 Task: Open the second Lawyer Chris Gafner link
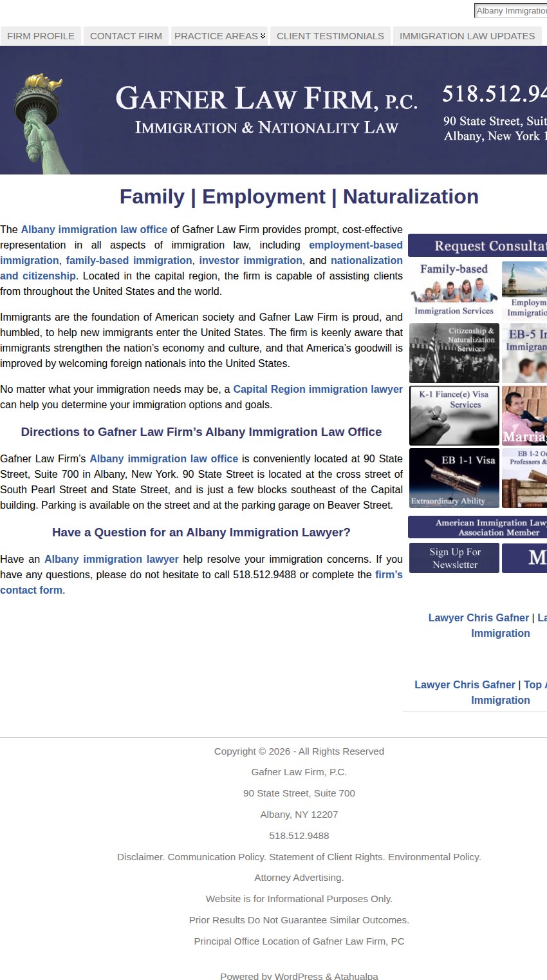tap(465, 684)
